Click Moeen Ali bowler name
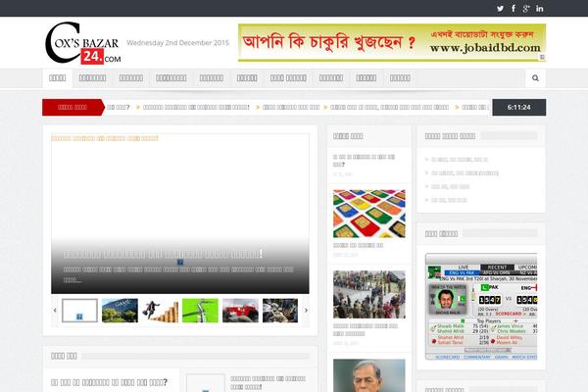588x392 pixels. coord(507,343)
